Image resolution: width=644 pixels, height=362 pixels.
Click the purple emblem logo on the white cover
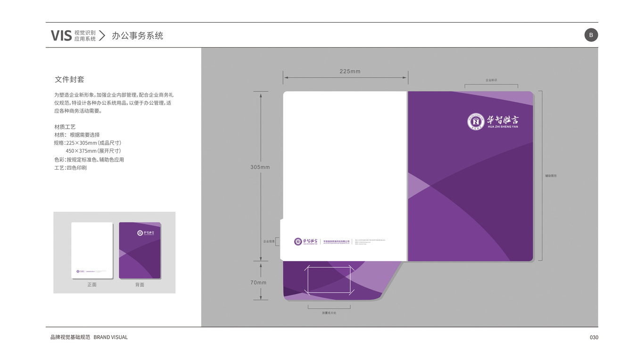point(298,241)
